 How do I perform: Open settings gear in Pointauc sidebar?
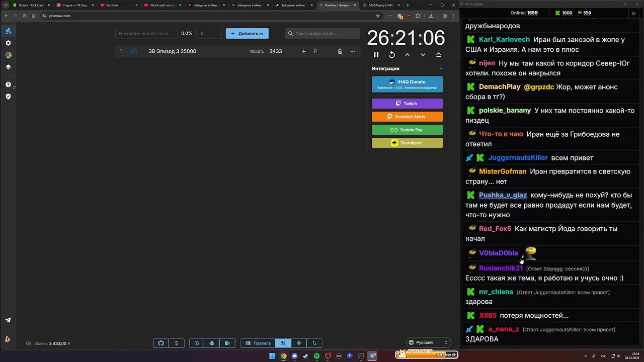point(8,43)
